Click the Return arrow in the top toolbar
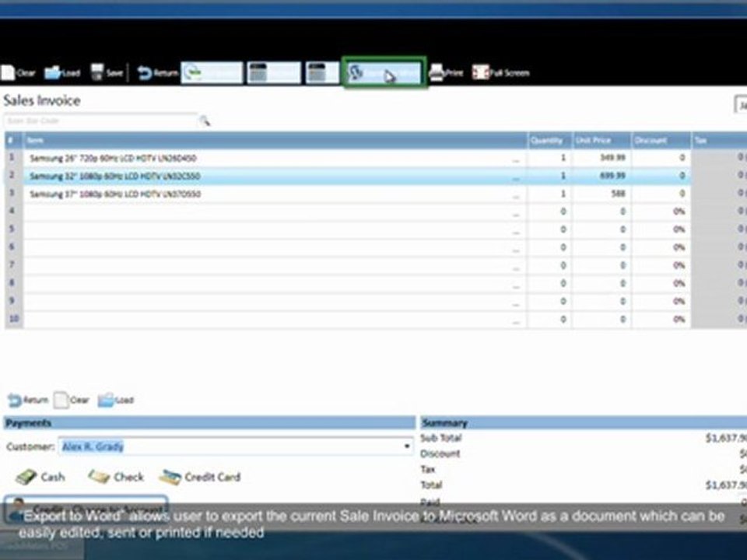Screen dimensions: 747x560 tap(157, 73)
